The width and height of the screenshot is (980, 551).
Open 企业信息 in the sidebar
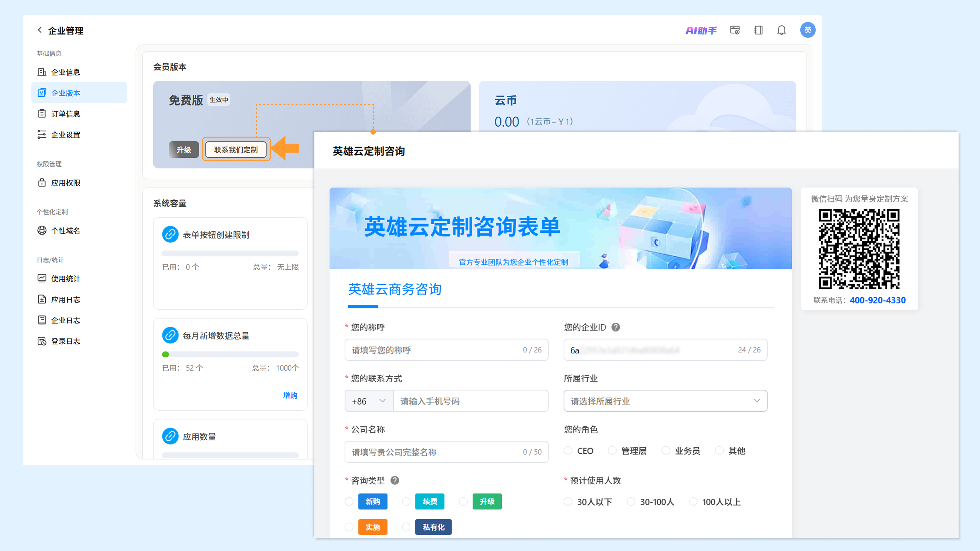coord(79,72)
